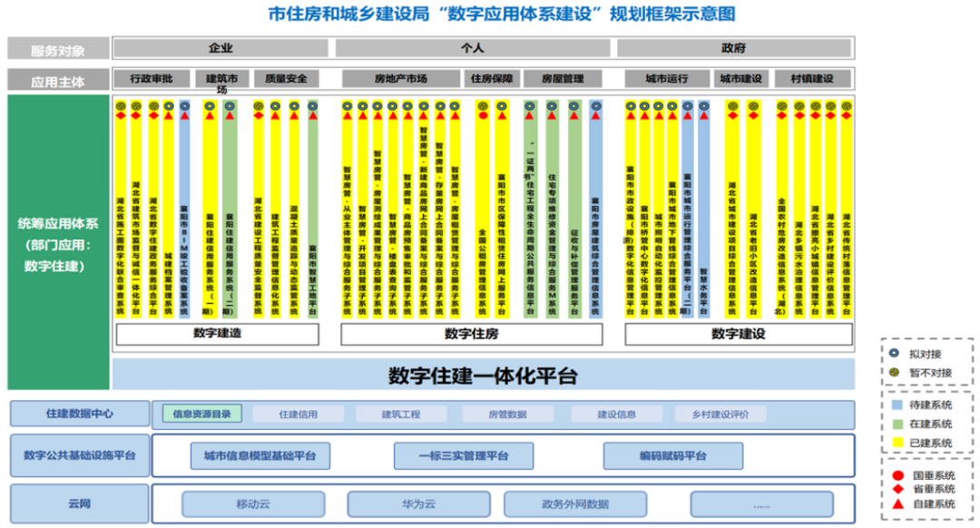Click the 城市信息模型基础平台 box
Screen dimensions: 980x528
point(260,455)
